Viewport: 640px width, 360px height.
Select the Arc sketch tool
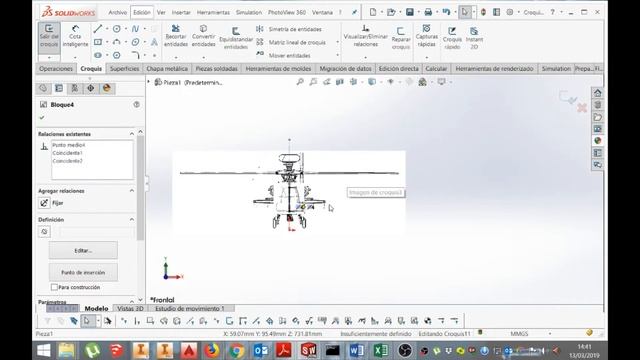(117, 42)
